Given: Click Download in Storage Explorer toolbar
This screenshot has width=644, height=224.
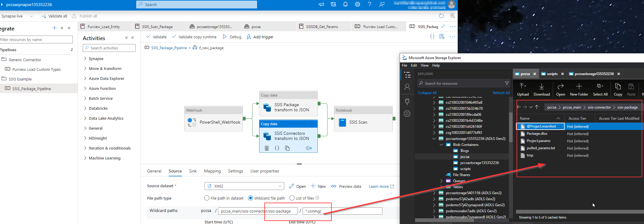Looking at the screenshot, I should [x=542, y=90].
